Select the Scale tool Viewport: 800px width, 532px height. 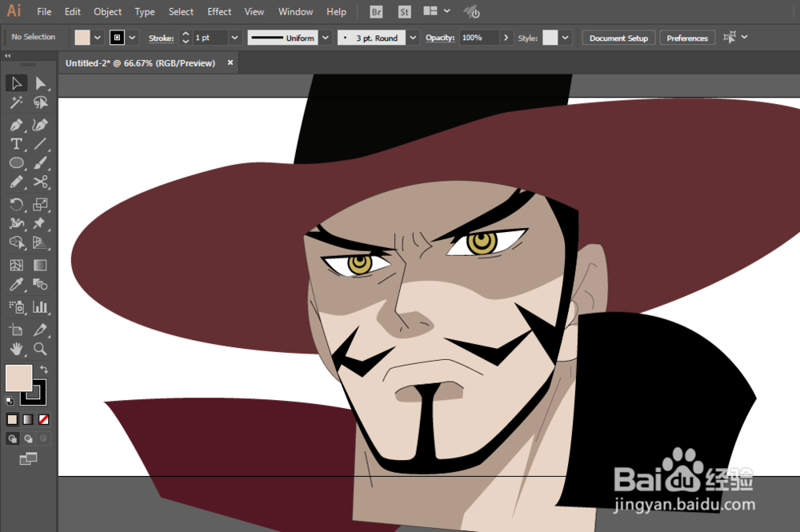coord(40,204)
